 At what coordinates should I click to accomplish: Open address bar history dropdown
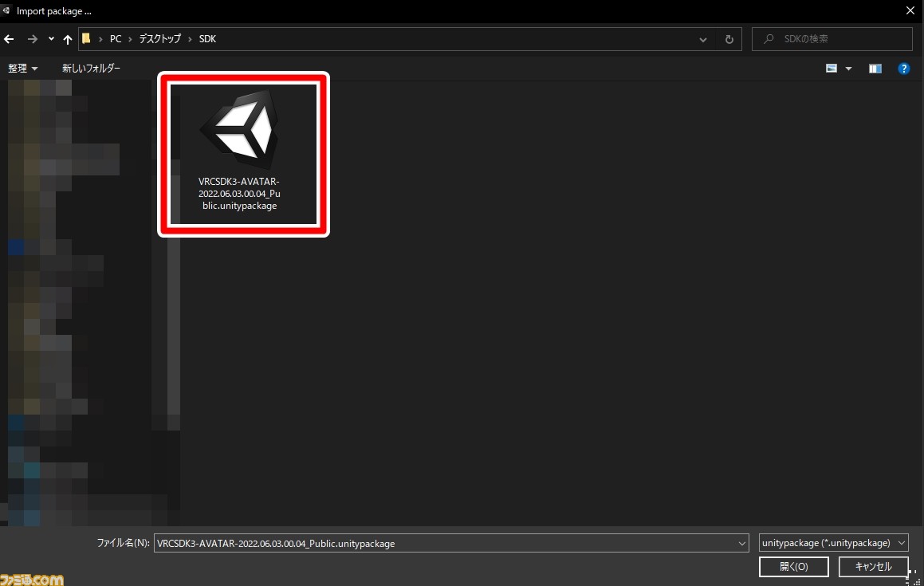(x=703, y=40)
